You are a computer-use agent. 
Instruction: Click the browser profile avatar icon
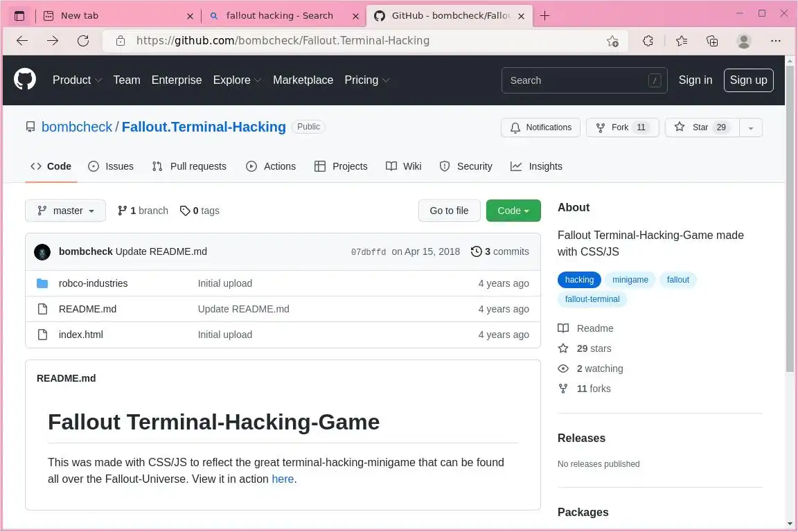click(x=743, y=41)
